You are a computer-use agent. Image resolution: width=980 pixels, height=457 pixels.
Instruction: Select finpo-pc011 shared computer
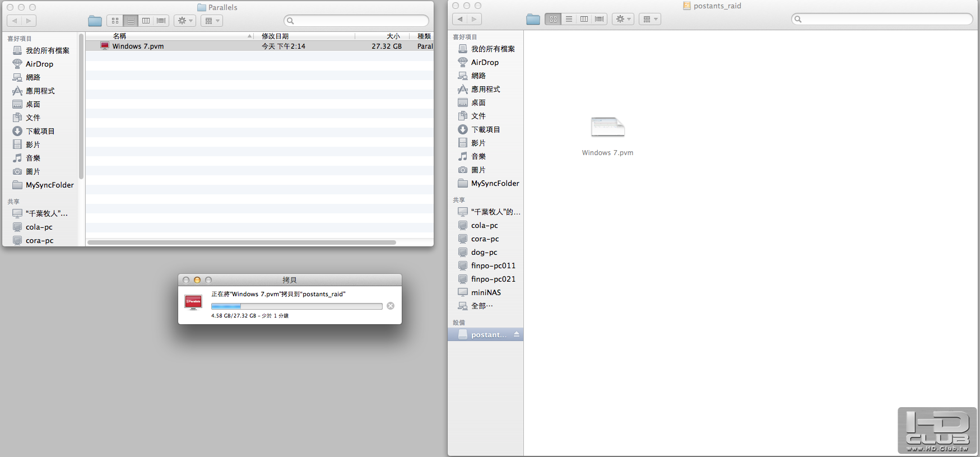pos(487,265)
